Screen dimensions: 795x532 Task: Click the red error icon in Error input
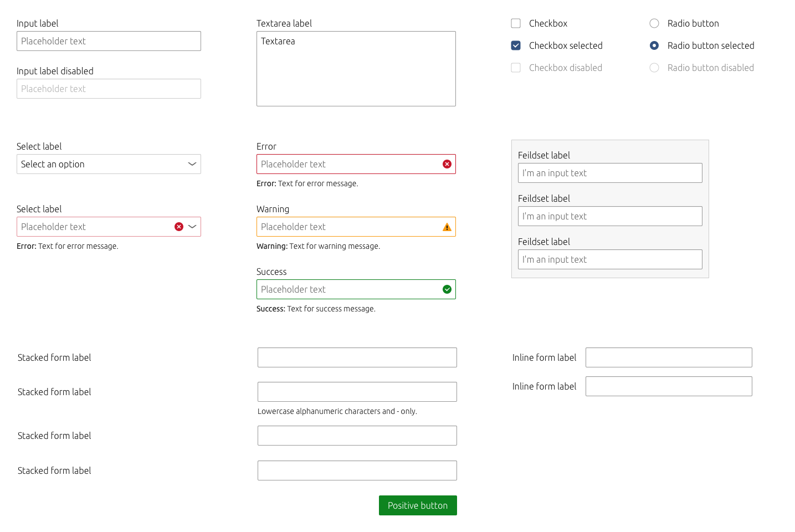pyautogui.click(x=447, y=164)
